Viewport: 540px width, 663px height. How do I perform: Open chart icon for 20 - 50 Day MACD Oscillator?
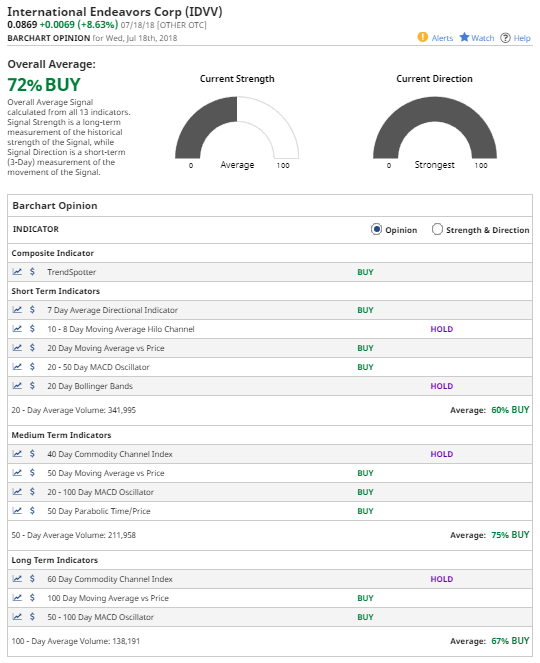[17, 367]
